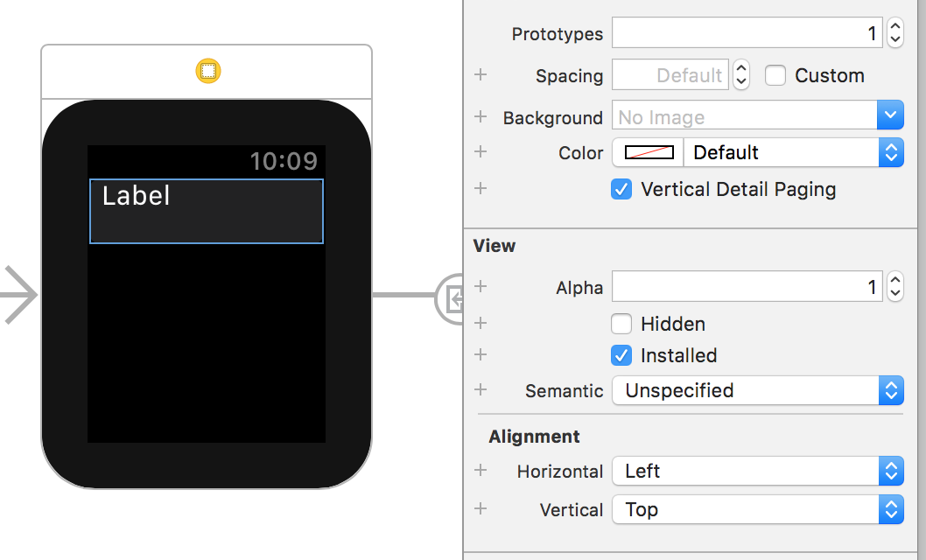Open the Background image dropdown

[x=890, y=115]
